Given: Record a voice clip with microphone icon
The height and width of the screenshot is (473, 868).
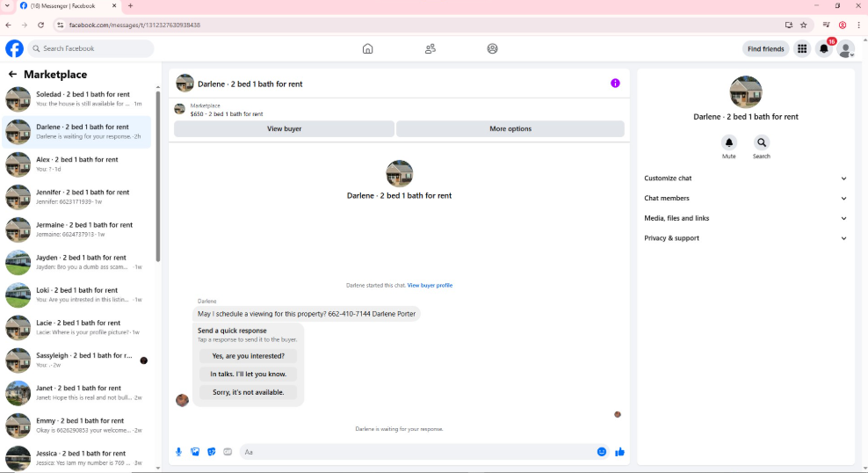Looking at the screenshot, I should (x=178, y=452).
